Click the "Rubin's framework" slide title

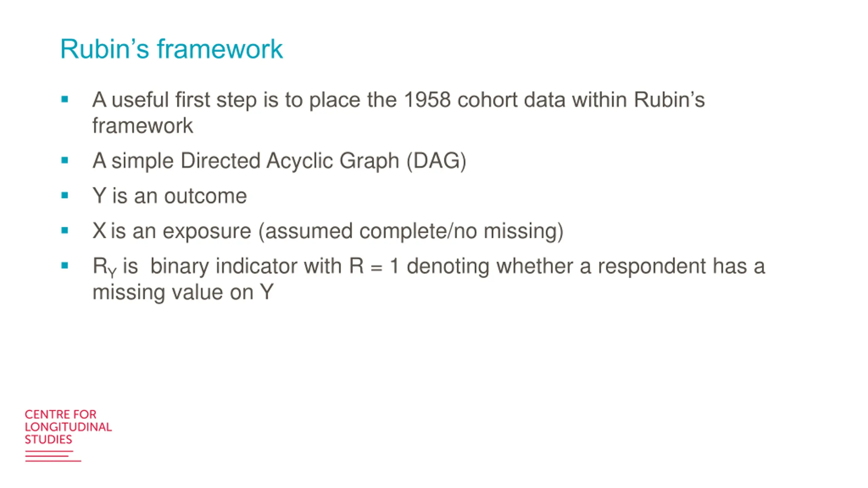[171, 49]
